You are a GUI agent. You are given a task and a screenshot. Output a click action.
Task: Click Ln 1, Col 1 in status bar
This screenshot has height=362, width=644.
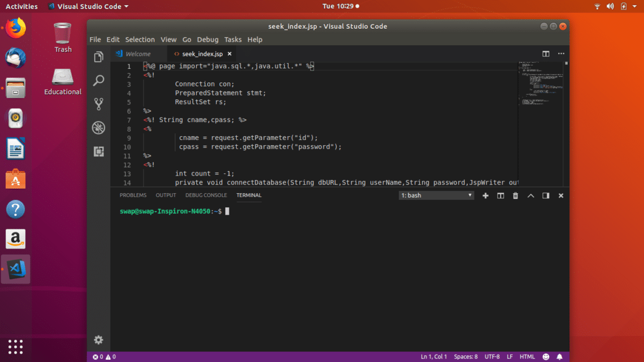click(x=434, y=357)
